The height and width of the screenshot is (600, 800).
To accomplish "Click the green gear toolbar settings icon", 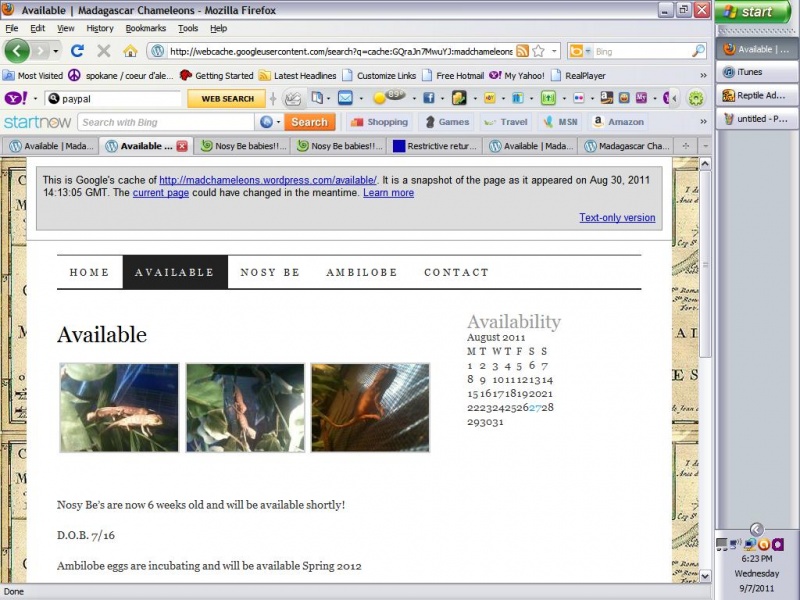I will 696,98.
